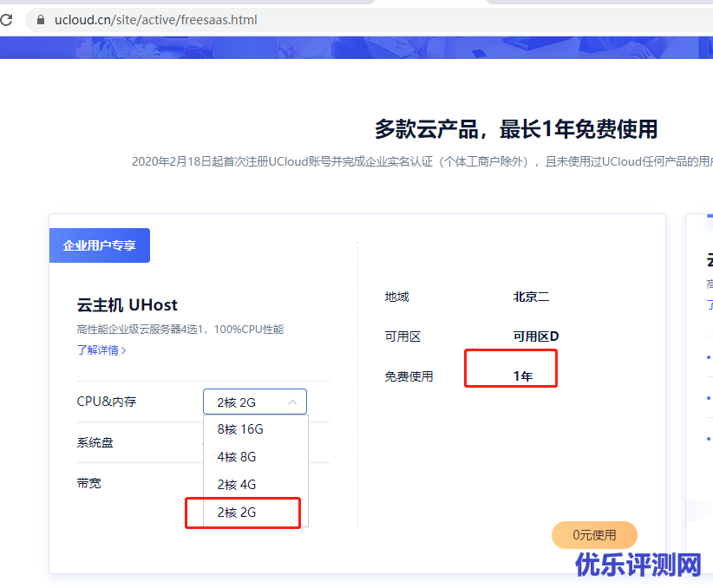Click the arrow beside 了解详情
The height and width of the screenshot is (588, 713).
coord(124,350)
